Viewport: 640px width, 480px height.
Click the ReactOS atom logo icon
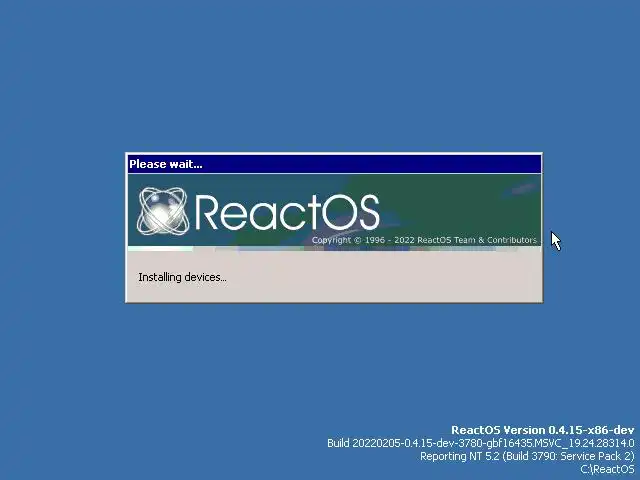click(x=163, y=211)
